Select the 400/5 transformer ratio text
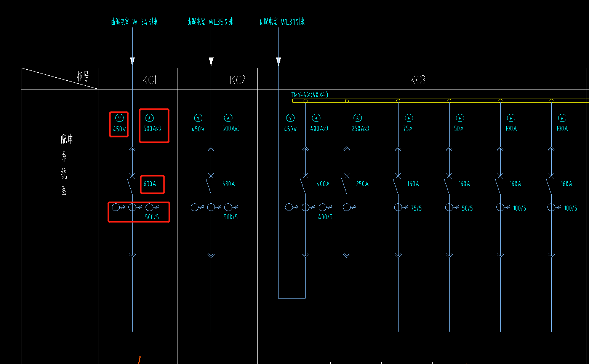 325,217
